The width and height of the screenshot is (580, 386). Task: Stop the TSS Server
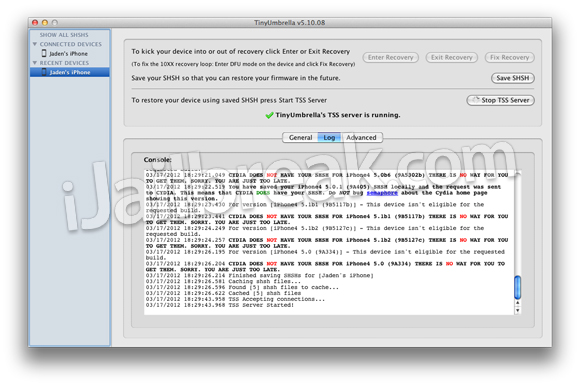[x=500, y=100]
